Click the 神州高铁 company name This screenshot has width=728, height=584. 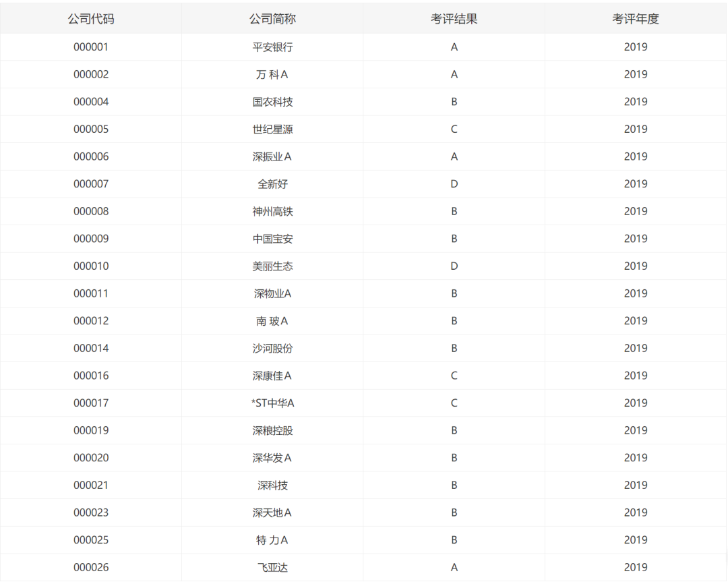[272, 211]
